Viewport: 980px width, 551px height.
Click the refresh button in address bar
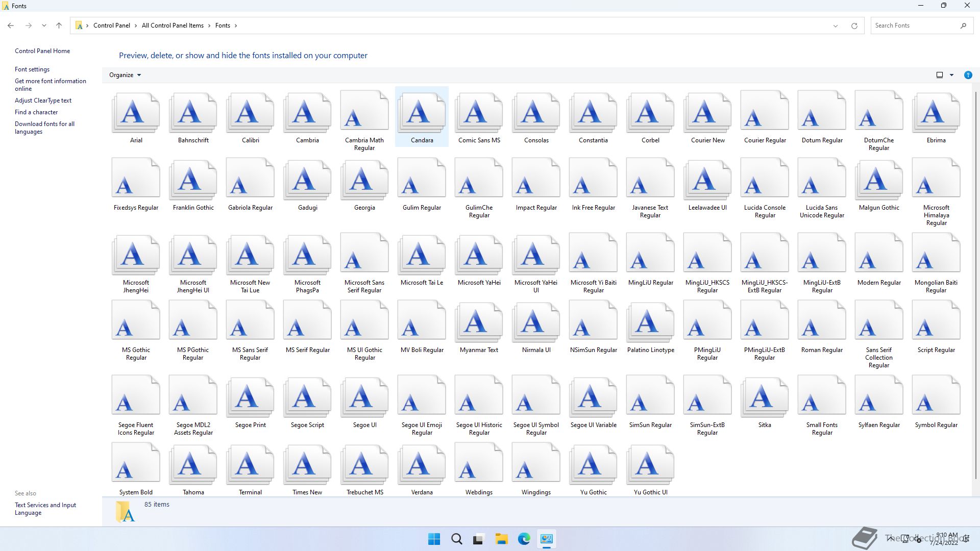coord(854,26)
